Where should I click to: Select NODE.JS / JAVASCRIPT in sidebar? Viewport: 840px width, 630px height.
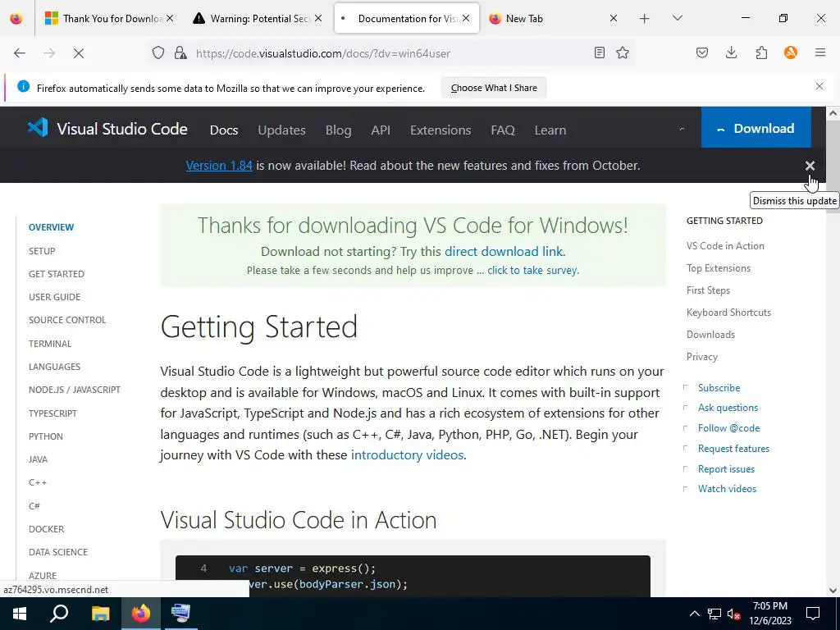tap(75, 390)
